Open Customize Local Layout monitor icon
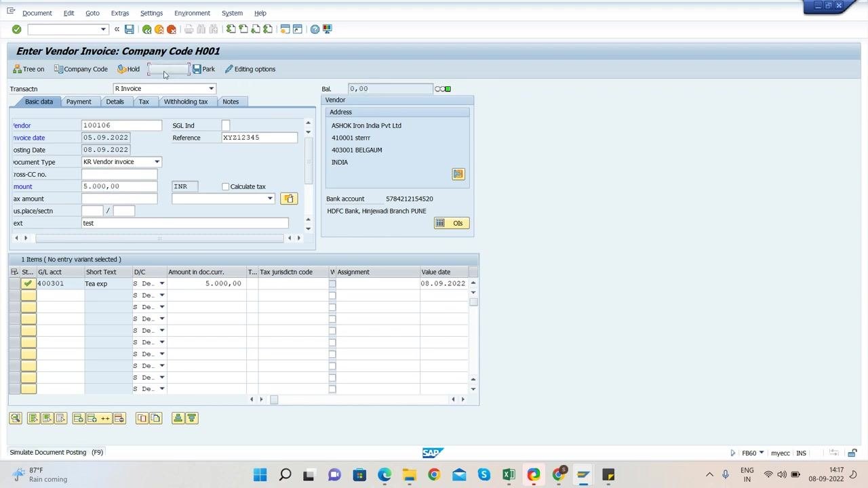868x488 pixels. pyautogui.click(x=328, y=29)
